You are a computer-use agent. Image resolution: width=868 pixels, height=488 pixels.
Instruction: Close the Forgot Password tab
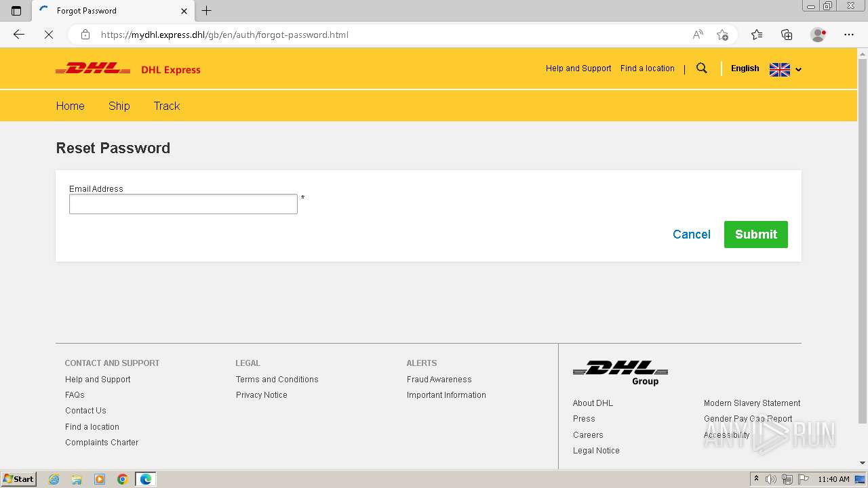(x=184, y=11)
